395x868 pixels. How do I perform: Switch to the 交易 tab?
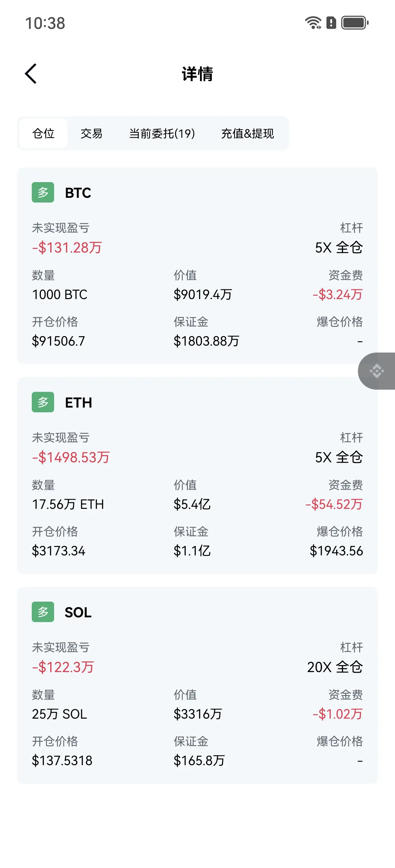91,133
